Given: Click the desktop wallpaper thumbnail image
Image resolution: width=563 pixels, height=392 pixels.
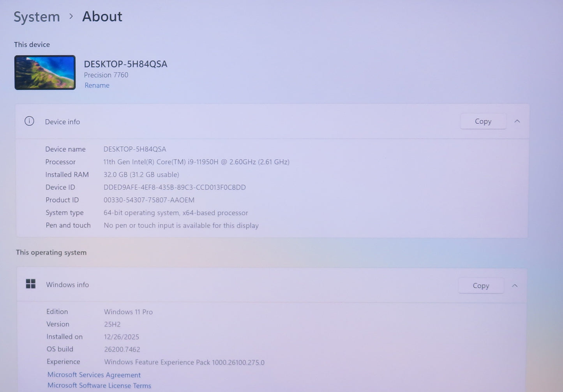Looking at the screenshot, I should click(x=45, y=72).
